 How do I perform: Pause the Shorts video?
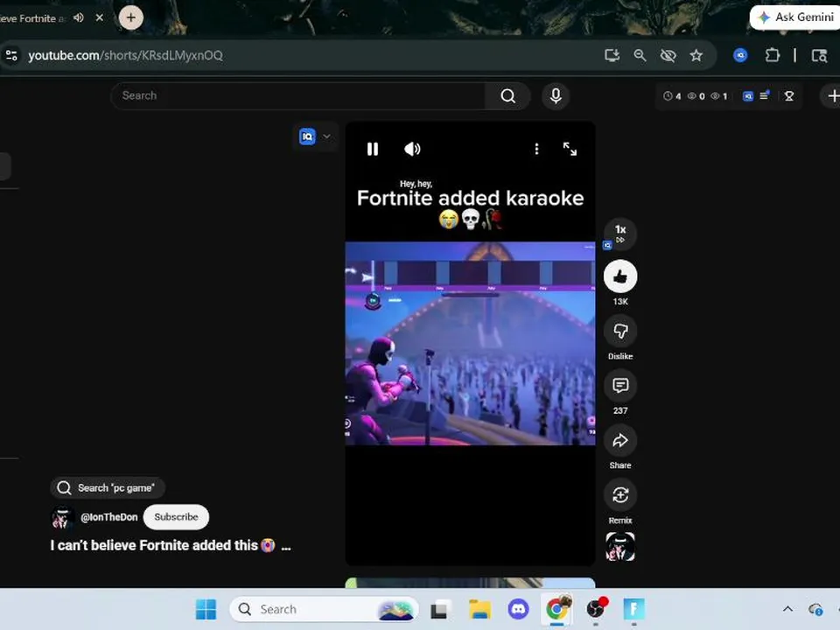pyautogui.click(x=373, y=149)
